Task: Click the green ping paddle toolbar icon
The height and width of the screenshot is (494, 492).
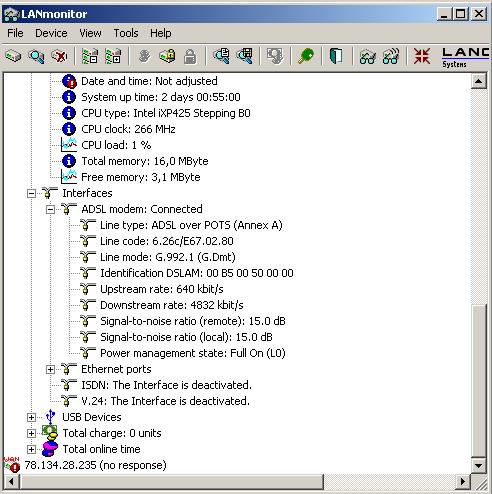Action: pos(306,56)
